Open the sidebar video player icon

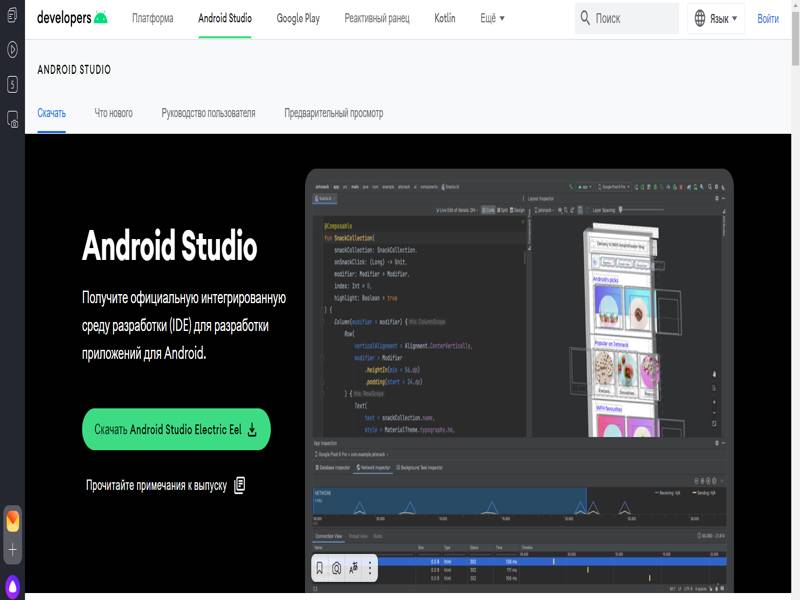point(12,49)
